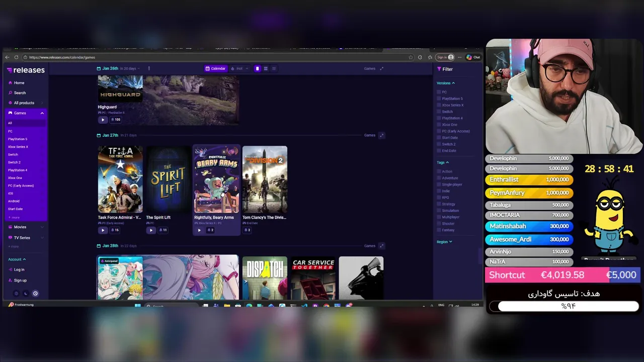Click browser Sign in button

pyautogui.click(x=445, y=57)
